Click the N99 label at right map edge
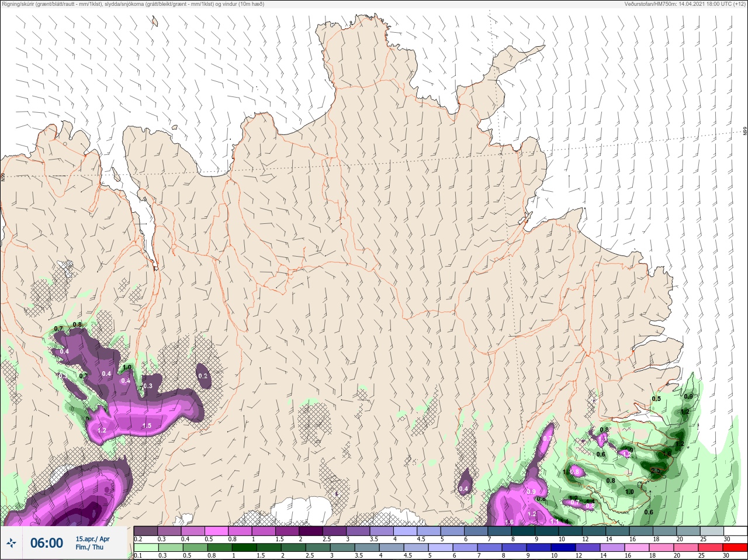Screen dimensions: 748x560 pos(745,132)
